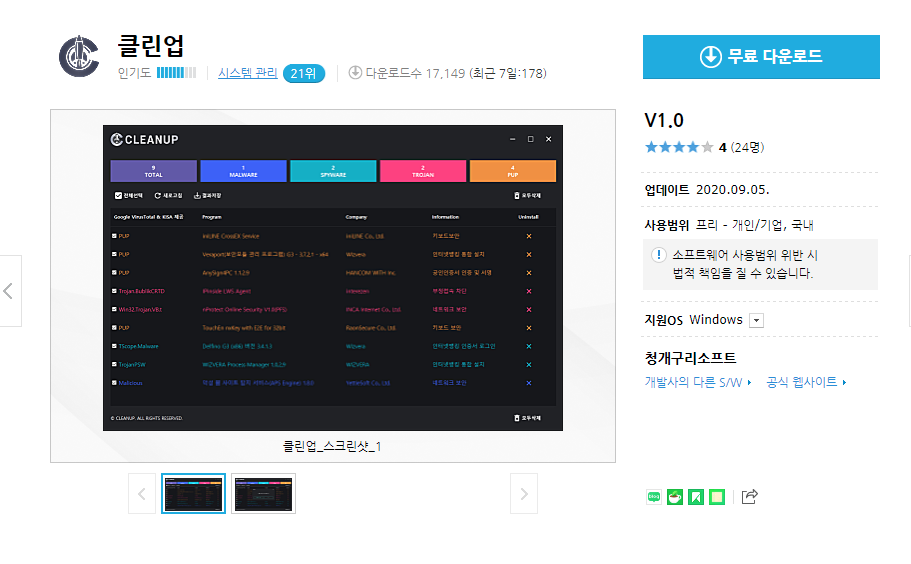
Task: Toggle checkbox for TrojanPSW row
Action: coord(114,365)
